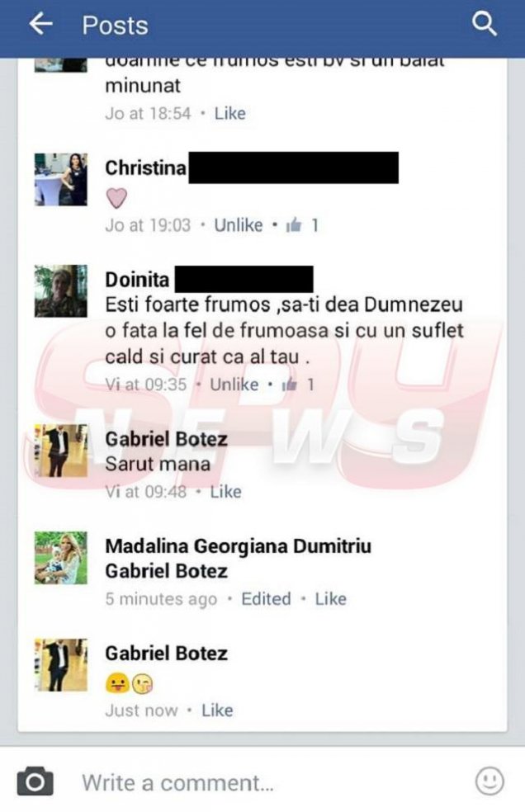Viewport: 525px width, 812px height.
Task: Open search with the magnifier icon
Action: (x=484, y=24)
